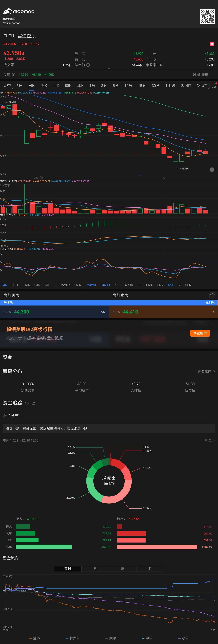Open the chart settings icon with red dot
Image resolution: width=218 pixels, height=644 pixels.
(214, 86)
